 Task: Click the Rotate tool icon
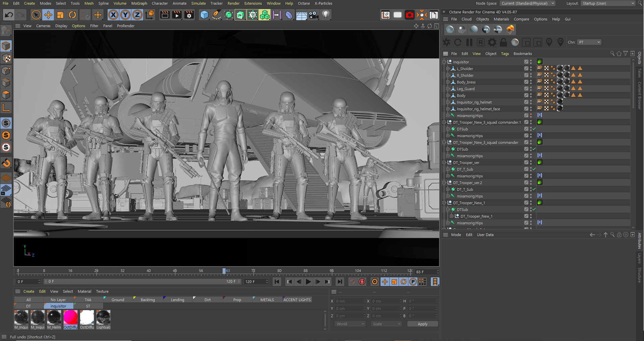click(72, 15)
